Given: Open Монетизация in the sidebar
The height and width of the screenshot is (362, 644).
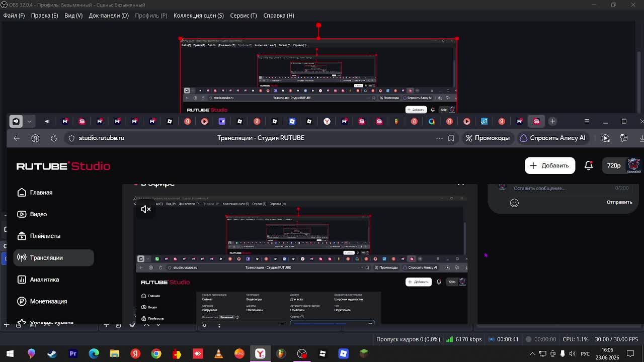Looking at the screenshot, I should 48,301.
